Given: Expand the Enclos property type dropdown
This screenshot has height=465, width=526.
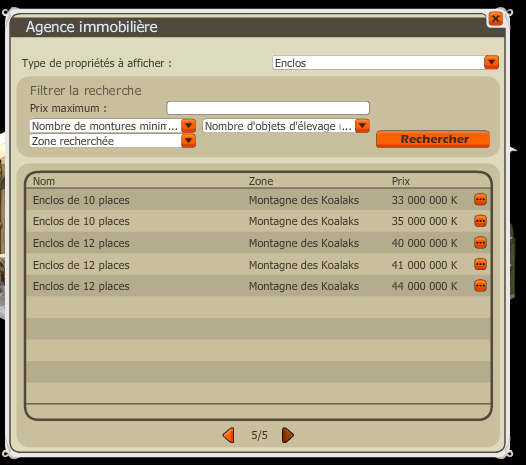Looking at the screenshot, I should pos(491,62).
